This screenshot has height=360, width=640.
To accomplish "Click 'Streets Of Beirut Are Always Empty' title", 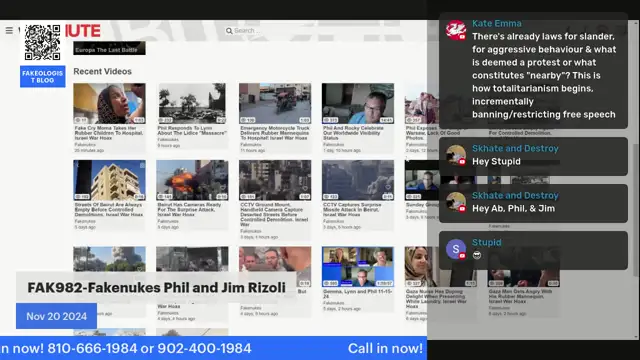I will 109,210.
